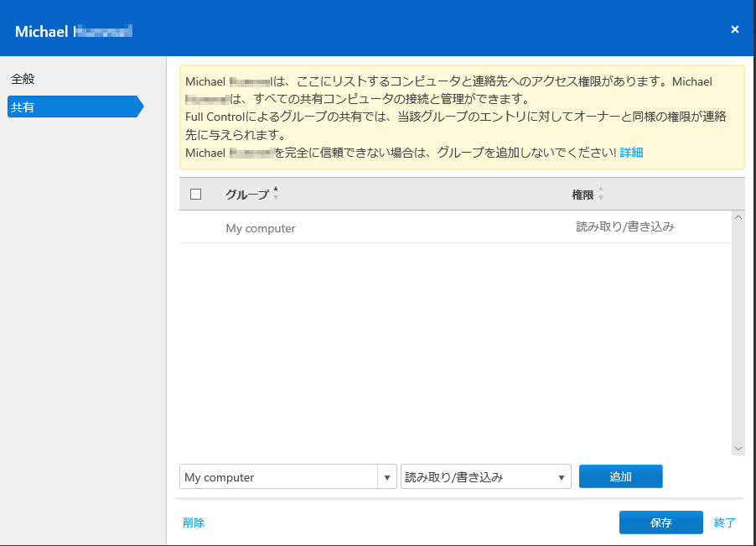Open the 読み取り/書き込み permission dropdown
756x546 pixels.
(486, 476)
